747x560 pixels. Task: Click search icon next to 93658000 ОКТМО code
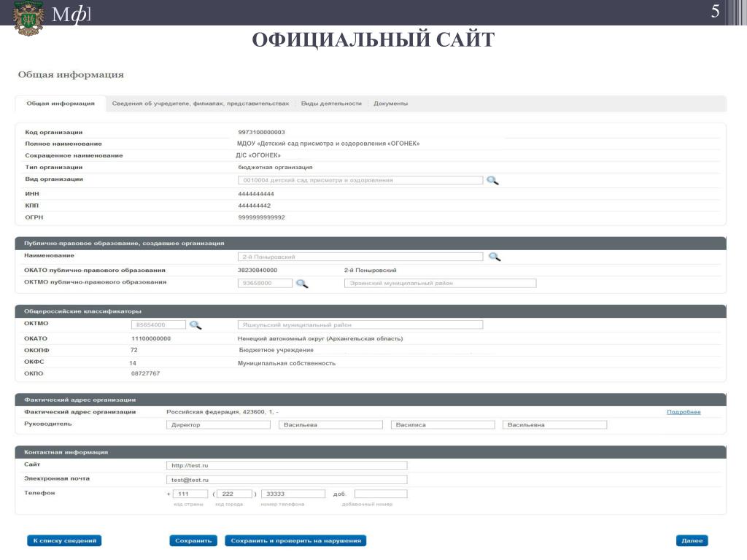click(x=302, y=284)
